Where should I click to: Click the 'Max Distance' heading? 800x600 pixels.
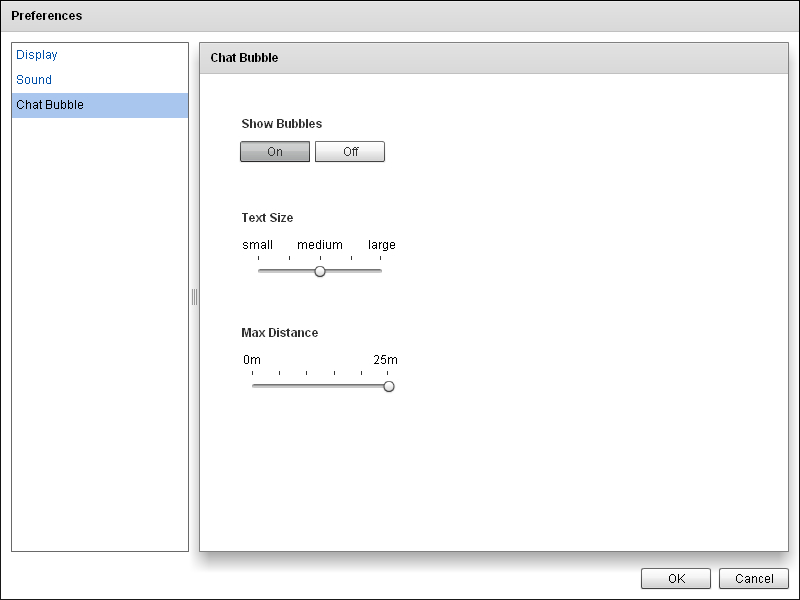pyautogui.click(x=280, y=333)
